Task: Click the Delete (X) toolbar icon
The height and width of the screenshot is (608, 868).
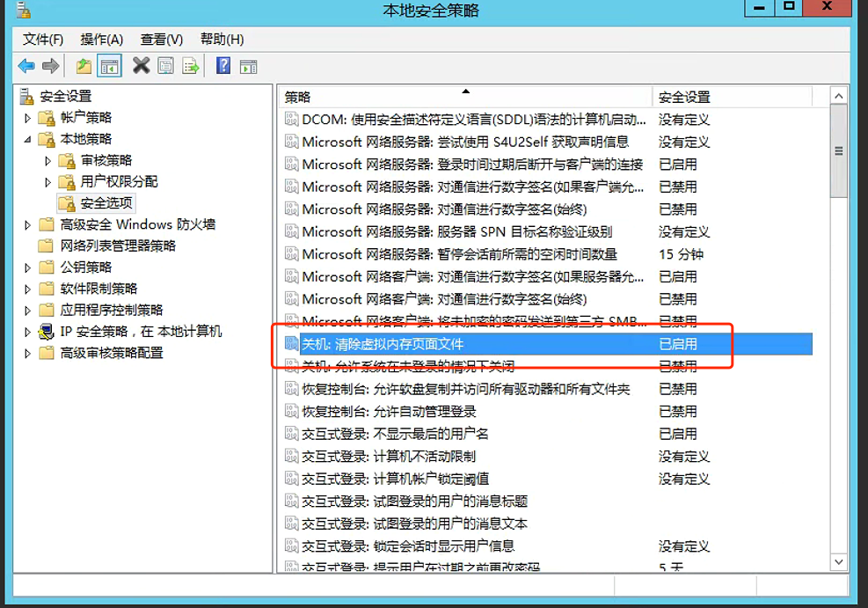Action: point(139,65)
